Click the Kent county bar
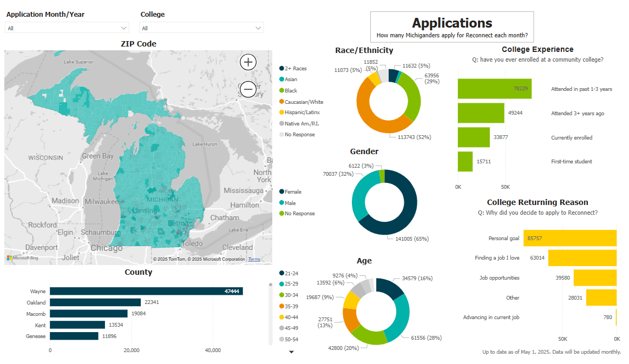The width and height of the screenshot is (629, 364). coord(77,325)
